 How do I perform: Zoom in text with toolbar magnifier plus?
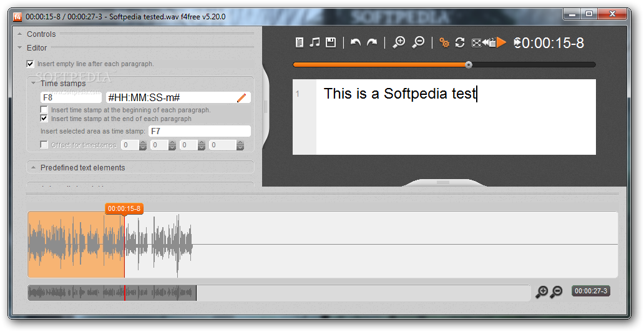[399, 42]
